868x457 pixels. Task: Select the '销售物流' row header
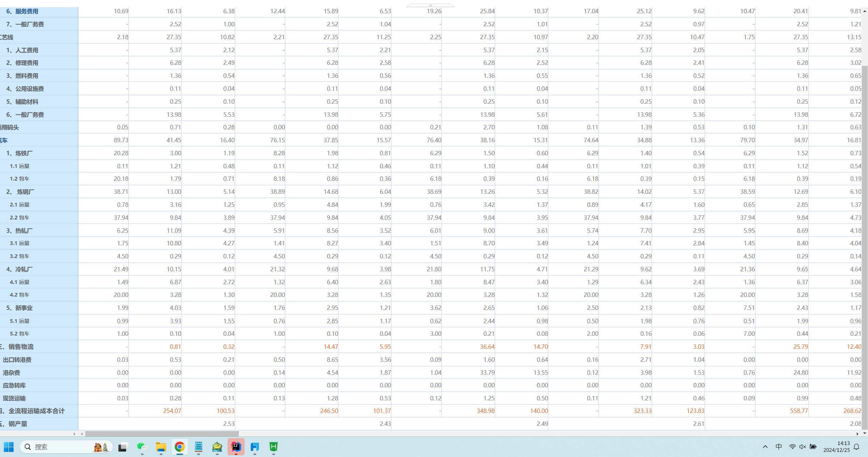point(39,347)
